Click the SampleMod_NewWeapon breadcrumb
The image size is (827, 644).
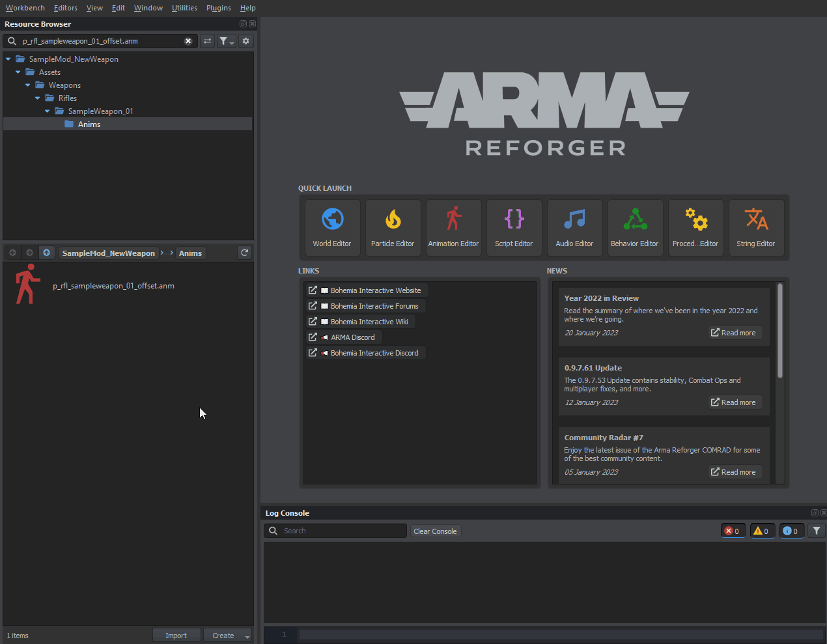tap(109, 253)
